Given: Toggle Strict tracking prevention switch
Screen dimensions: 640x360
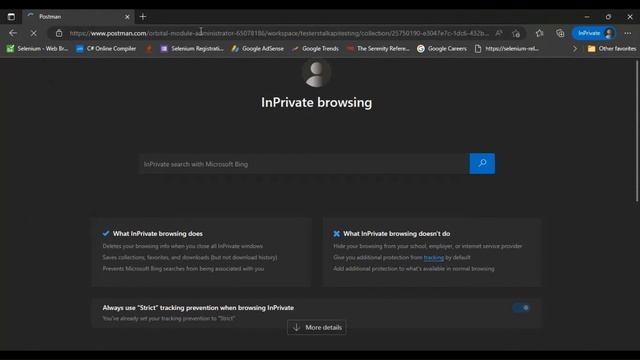Looking at the screenshot, I should [x=522, y=308].
